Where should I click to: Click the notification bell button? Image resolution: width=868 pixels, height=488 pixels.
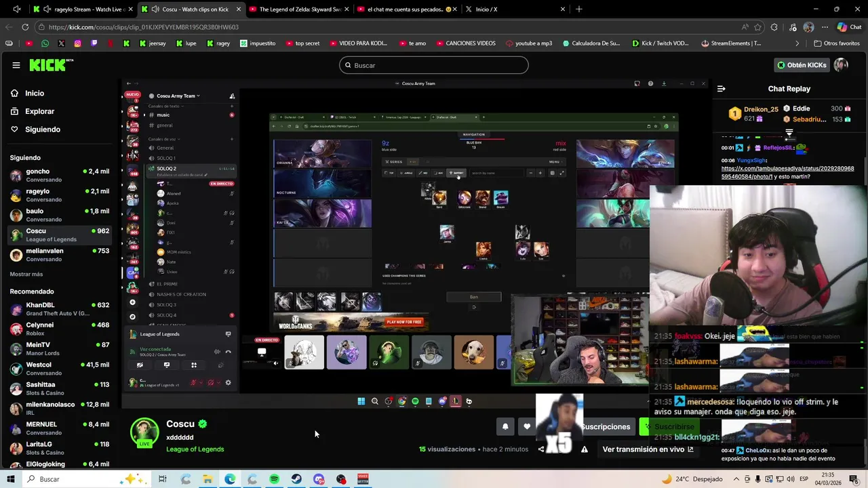pos(505,426)
